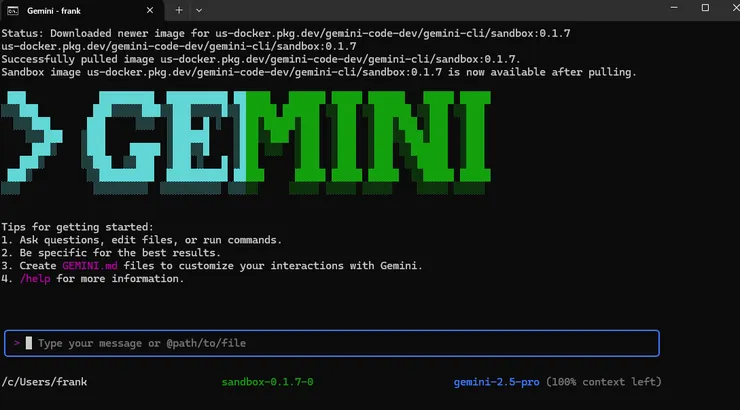Click the sandbox-0.1.7-0 status text
Viewport: 740px width, 410px height.
point(268,382)
